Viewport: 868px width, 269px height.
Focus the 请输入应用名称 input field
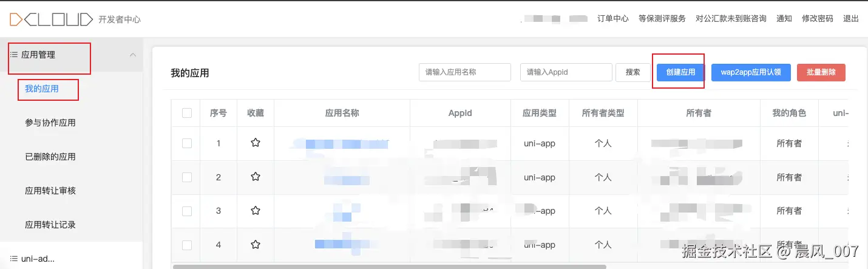(465, 72)
